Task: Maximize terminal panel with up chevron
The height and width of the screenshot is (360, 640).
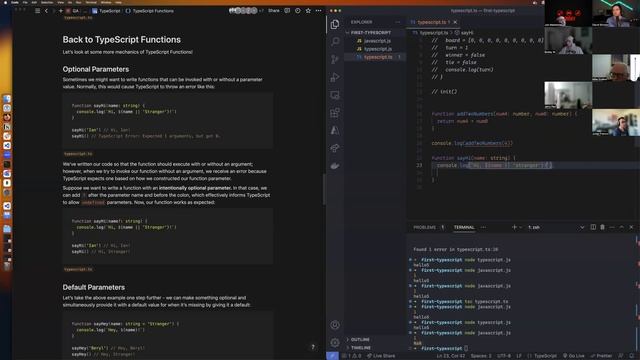Action: pos(622,227)
